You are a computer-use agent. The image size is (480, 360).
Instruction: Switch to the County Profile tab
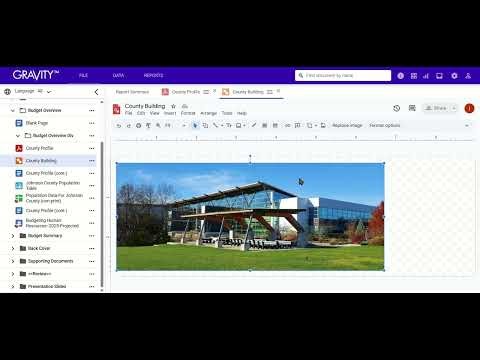[186, 92]
